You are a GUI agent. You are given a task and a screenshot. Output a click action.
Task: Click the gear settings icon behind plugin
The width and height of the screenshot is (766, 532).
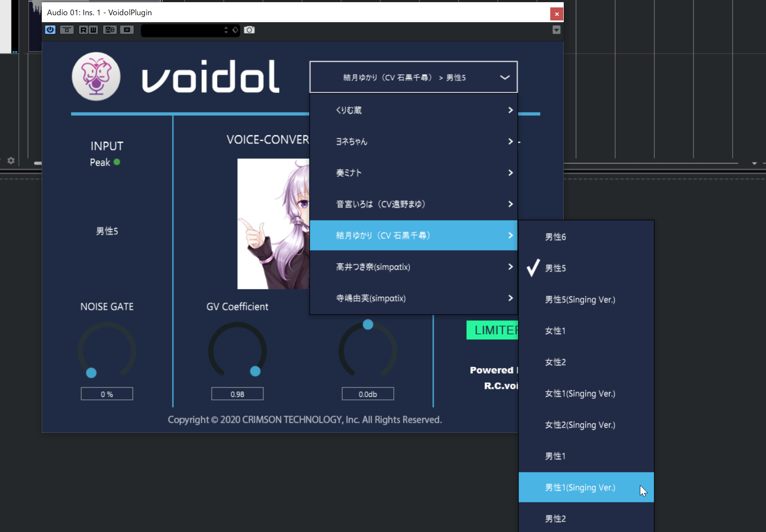[x=11, y=161]
